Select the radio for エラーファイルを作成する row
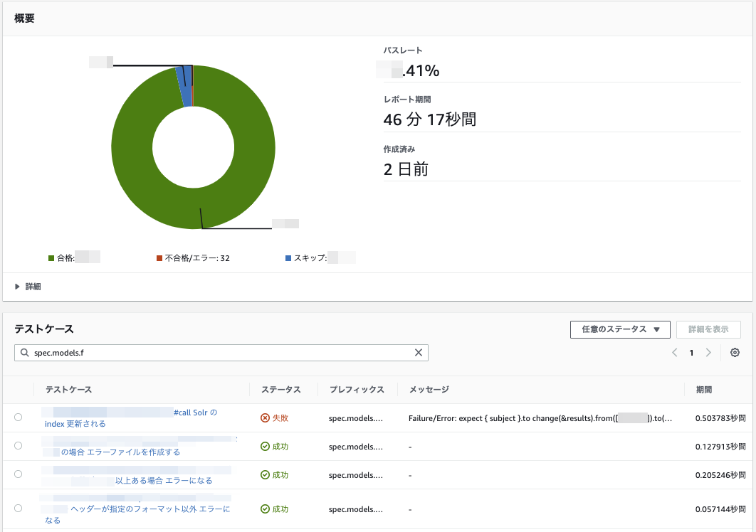The height and width of the screenshot is (532, 756). point(19,446)
